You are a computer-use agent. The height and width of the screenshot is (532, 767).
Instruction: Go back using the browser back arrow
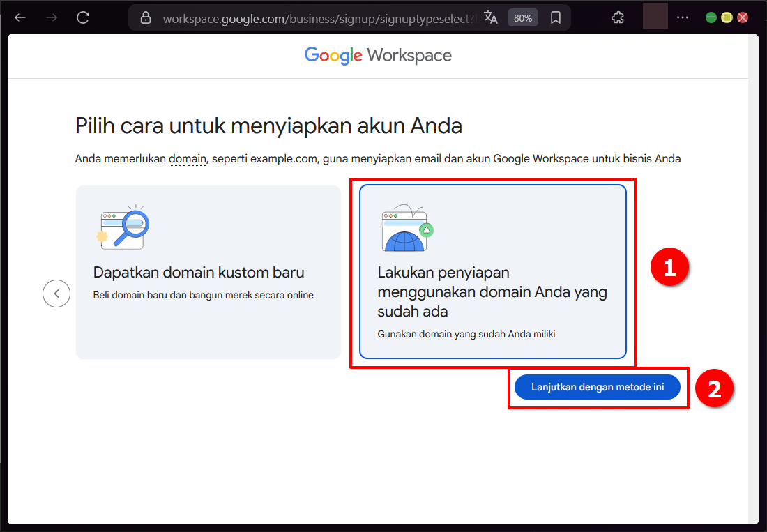click(20, 17)
